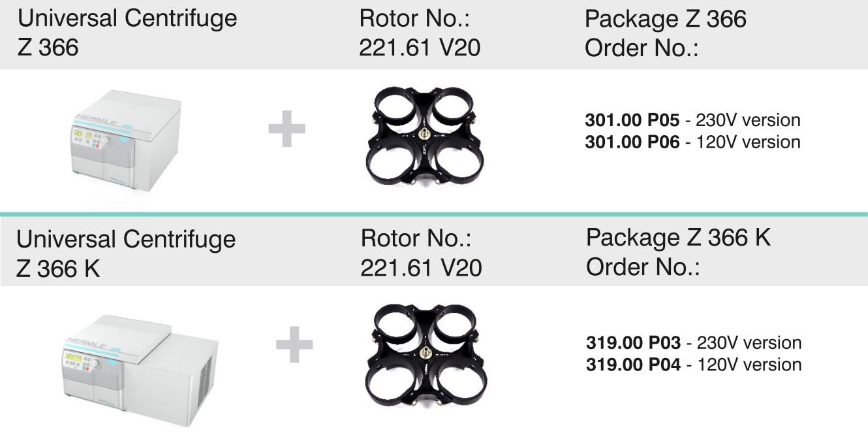Click order number 319.00 P03
Viewport: 868px width, 441px height.
point(633,342)
